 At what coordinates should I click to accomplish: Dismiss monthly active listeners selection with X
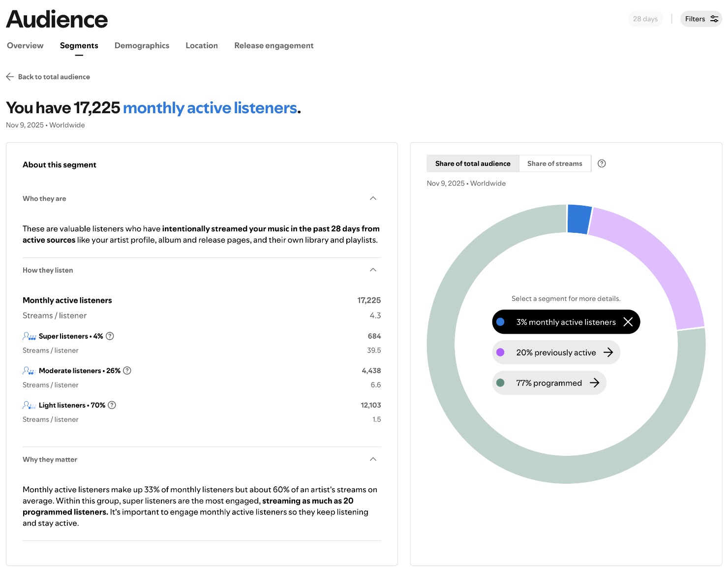(x=628, y=322)
